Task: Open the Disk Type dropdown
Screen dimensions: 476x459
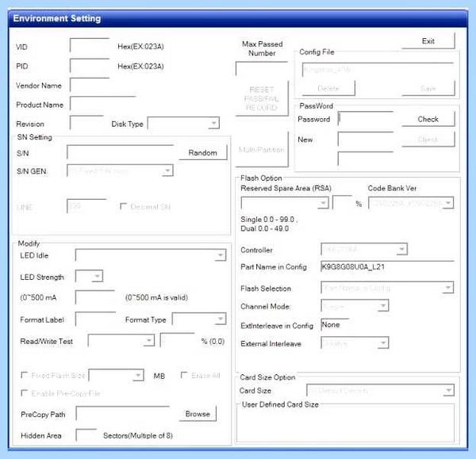Action: click(x=183, y=123)
